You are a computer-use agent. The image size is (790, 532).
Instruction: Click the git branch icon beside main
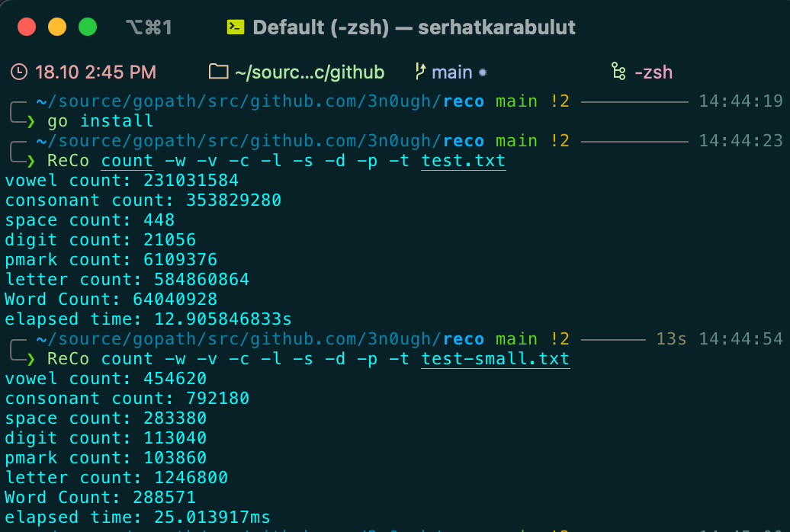point(420,72)
